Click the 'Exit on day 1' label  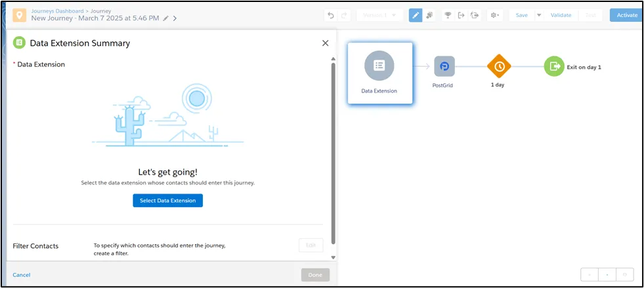[584, 68]
